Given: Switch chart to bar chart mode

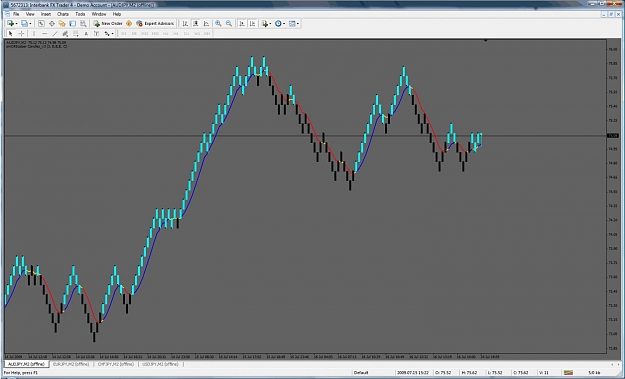Looking at the screenshot, I should click(185, 24).
